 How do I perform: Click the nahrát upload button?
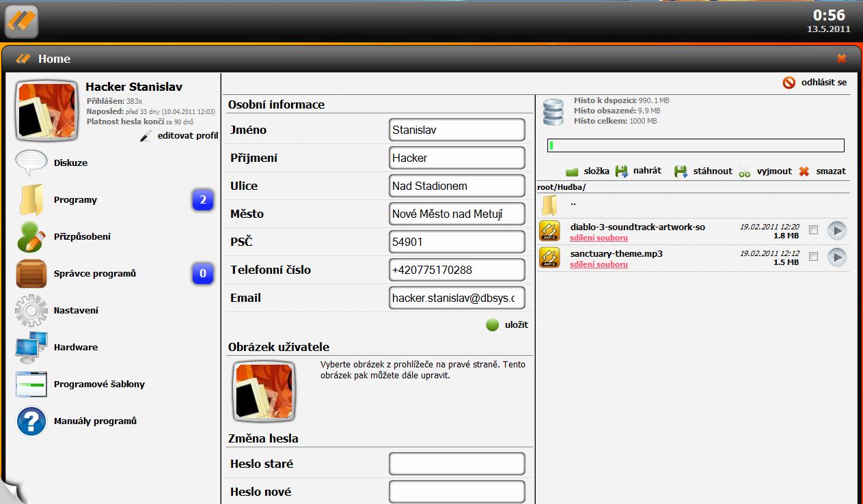coord(638,171)
